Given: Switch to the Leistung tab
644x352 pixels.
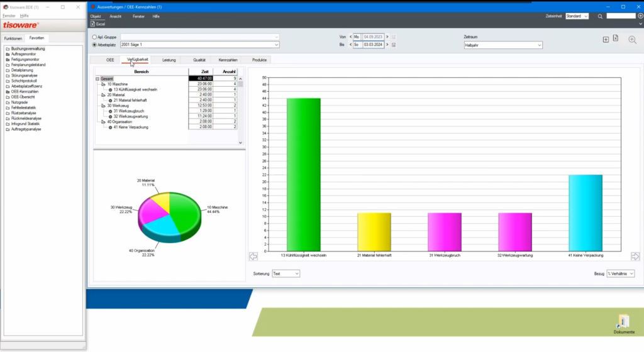Looking at the screenshot, I should 169,60.
